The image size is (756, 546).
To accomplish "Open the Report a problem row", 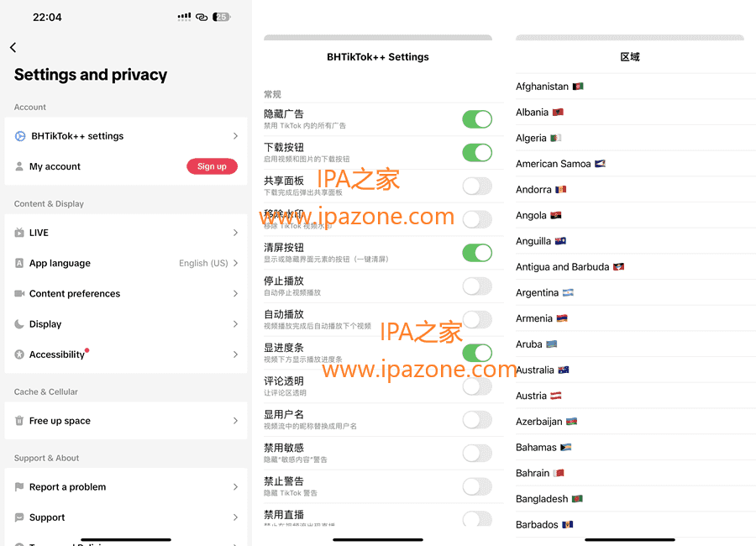I will coord(126,486).
